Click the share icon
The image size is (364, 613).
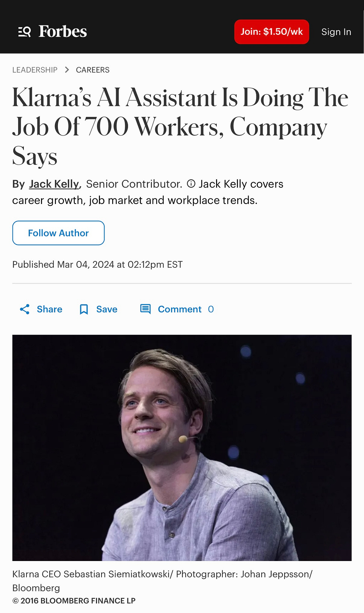[25, 309]
